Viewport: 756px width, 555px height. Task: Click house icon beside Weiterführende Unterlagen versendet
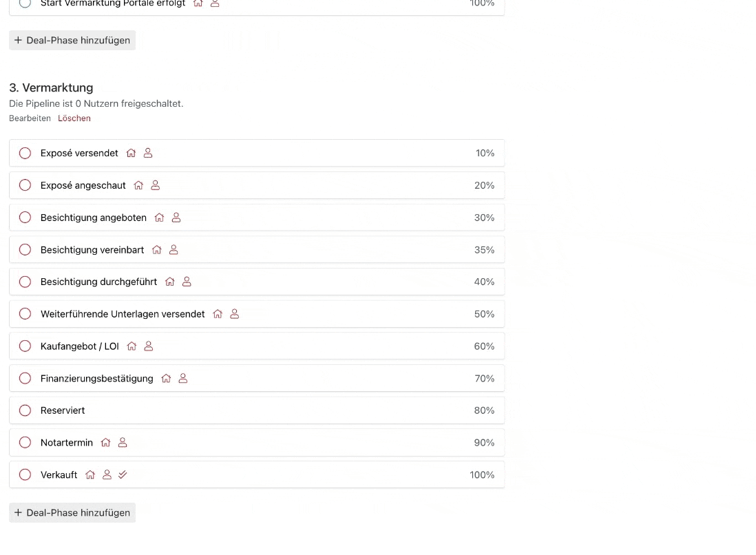click(x=218, y=314)
